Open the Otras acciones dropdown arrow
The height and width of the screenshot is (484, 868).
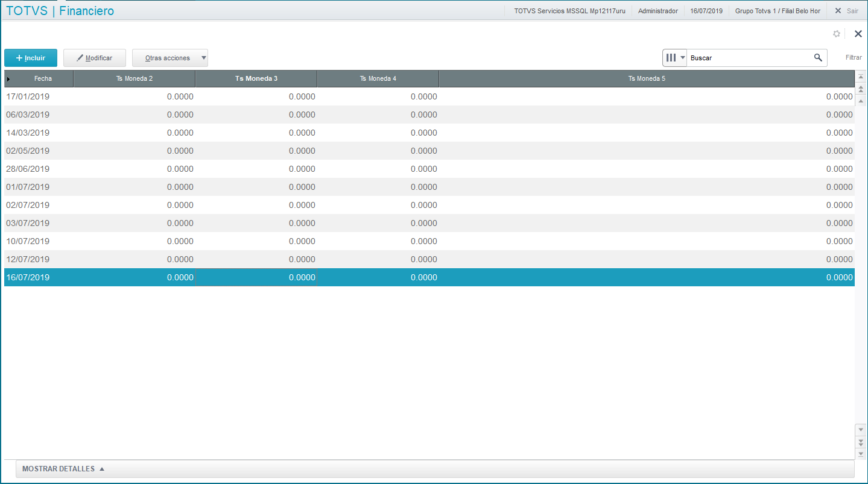[x=203, y=58]
